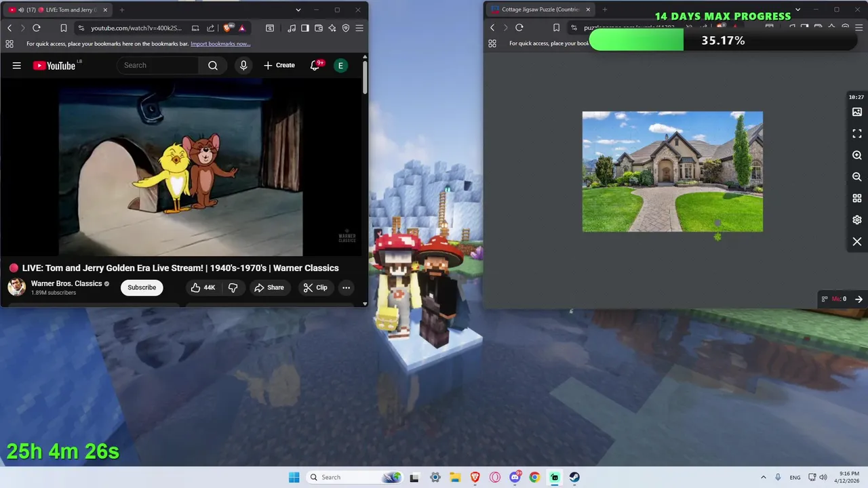Open Leo AI sparkle icon in YouTube window
This screenshot has height=488, width=868.
click(332, 28)
